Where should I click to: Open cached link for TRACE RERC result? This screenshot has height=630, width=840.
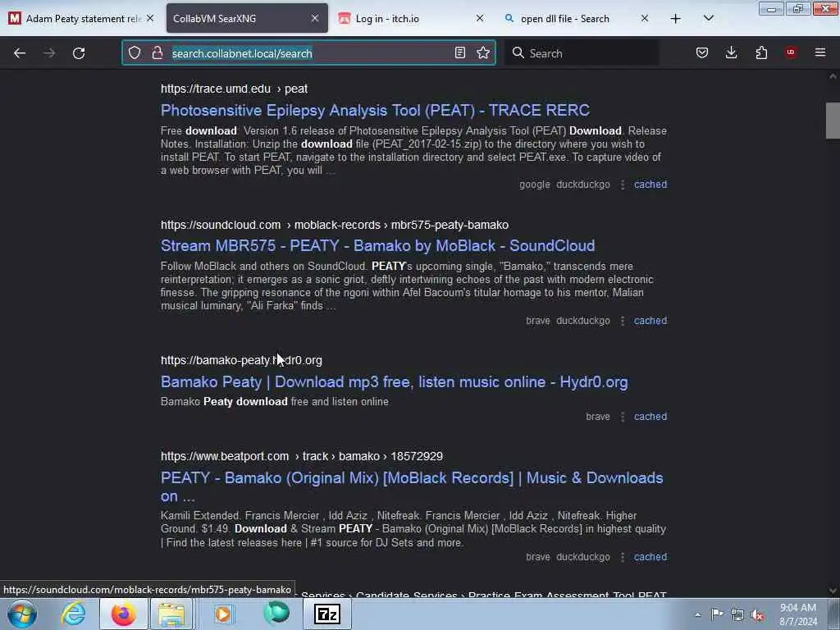[651, 185]
